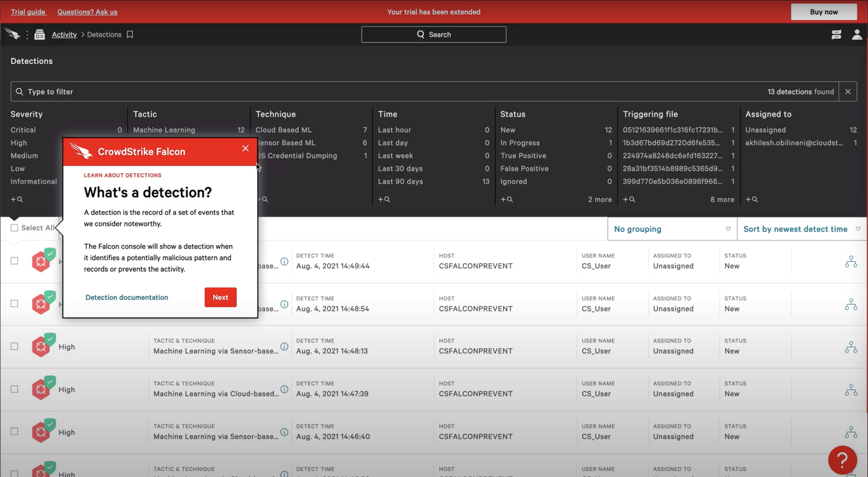
Task: View process tree for the first detection
Action: pyautogui.click(x=851, y=261)
